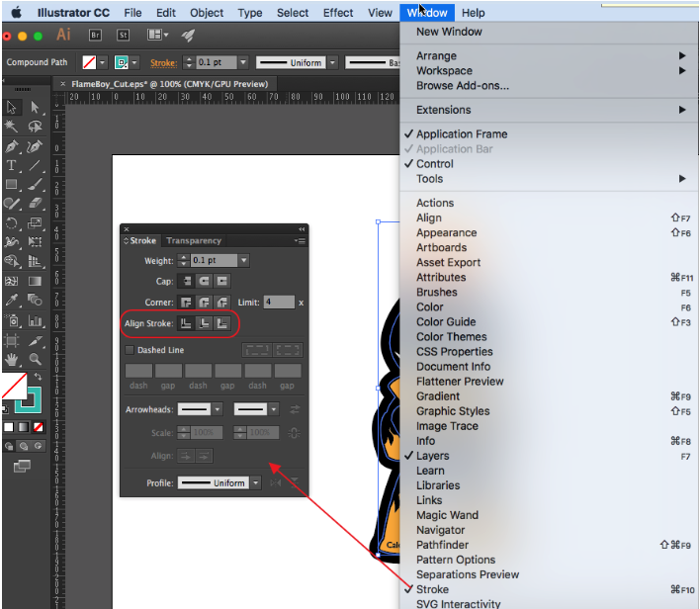Open Adobe Bridge via Br icon
Screen dimensions: 700x609
(x=96, y=35)
